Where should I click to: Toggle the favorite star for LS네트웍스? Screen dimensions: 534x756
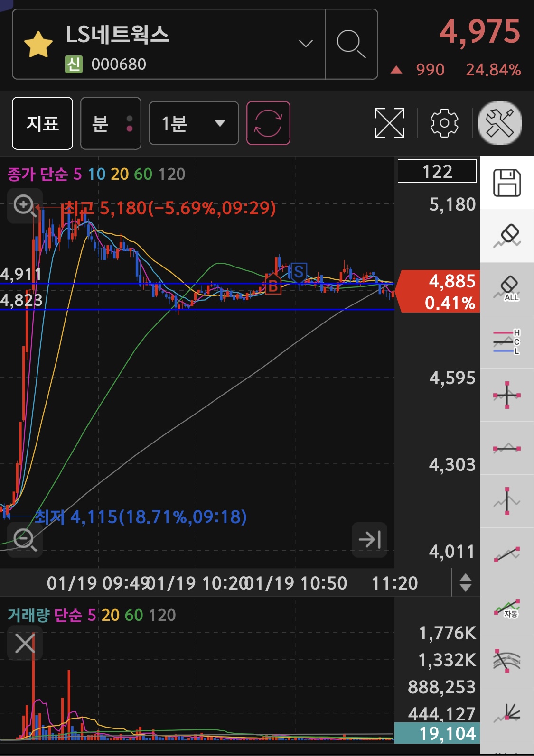tap(38, 45)
